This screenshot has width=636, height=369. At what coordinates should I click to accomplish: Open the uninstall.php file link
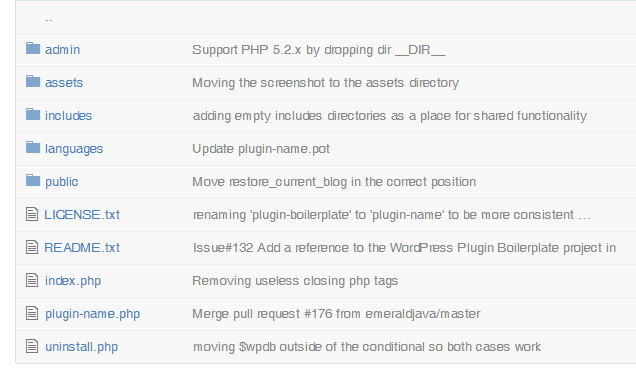[x=82, y=347]
